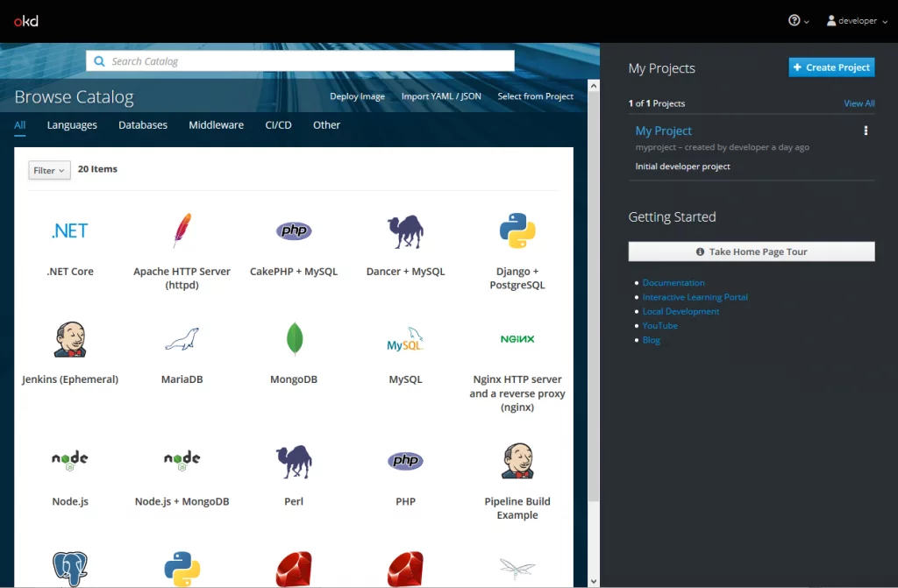Open the Local Development link
The height and width of the screenshot is (588, 898).
coord(681,311)
